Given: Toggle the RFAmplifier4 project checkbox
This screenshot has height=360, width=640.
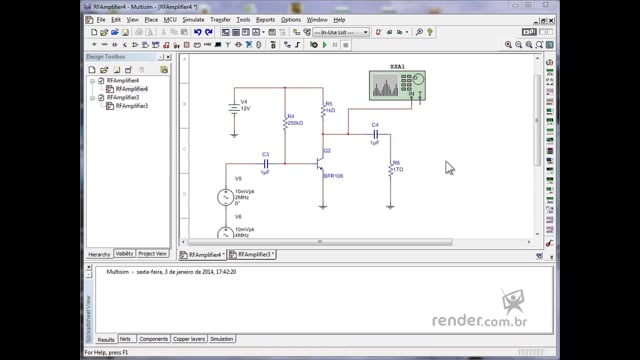Looking at the screenshot, I should (x=101, y=81).
